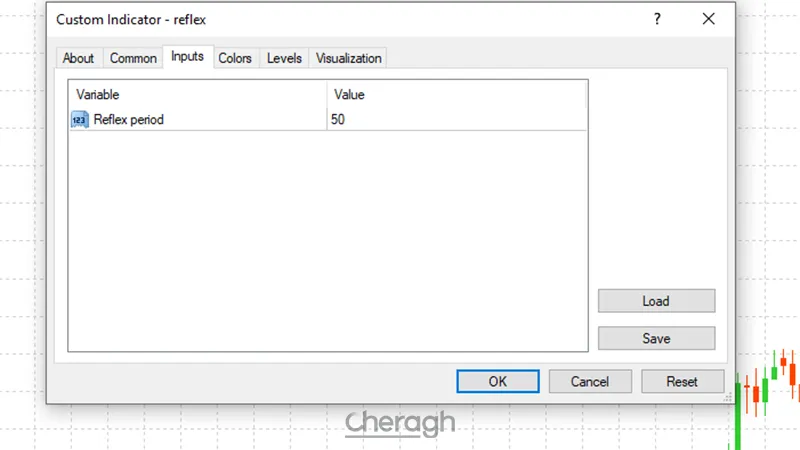
Task: Confirm with the OK button
Action: tap(498, 381)
